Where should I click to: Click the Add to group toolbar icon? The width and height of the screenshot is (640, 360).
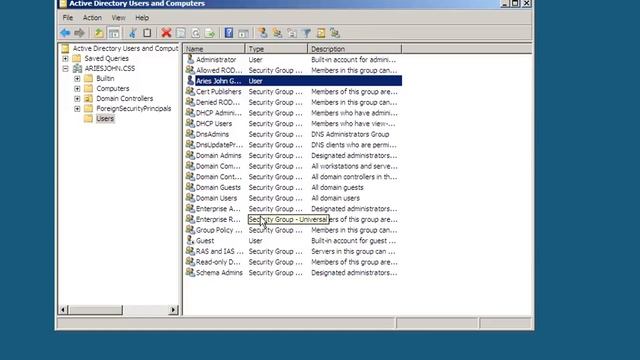pyautogui.click(x=335, y=33)
